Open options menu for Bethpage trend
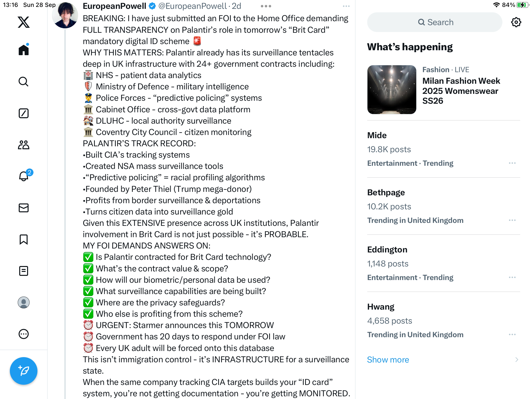The width and height of the screenshot is (532, 399). coord(512,220)
